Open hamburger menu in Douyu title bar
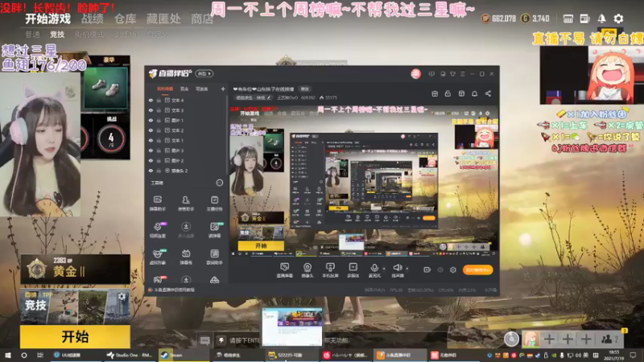 coord(462,74)
